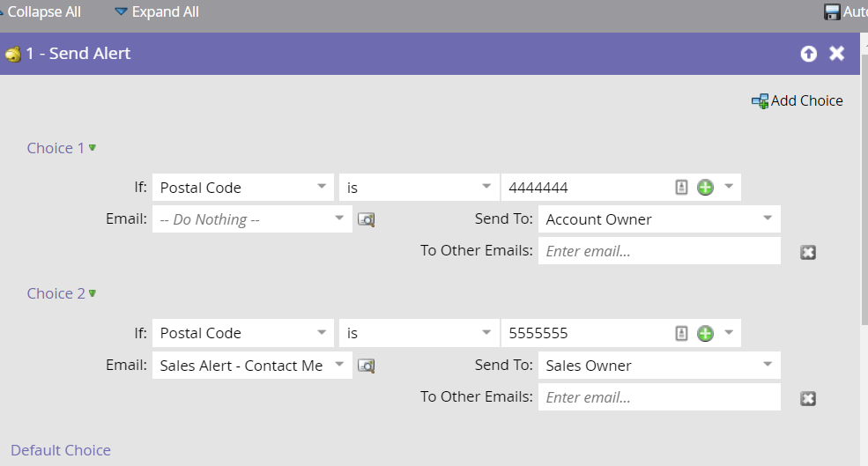
Task: Add constraint with green plus in Choice 2
Action: tap(705, 334)
